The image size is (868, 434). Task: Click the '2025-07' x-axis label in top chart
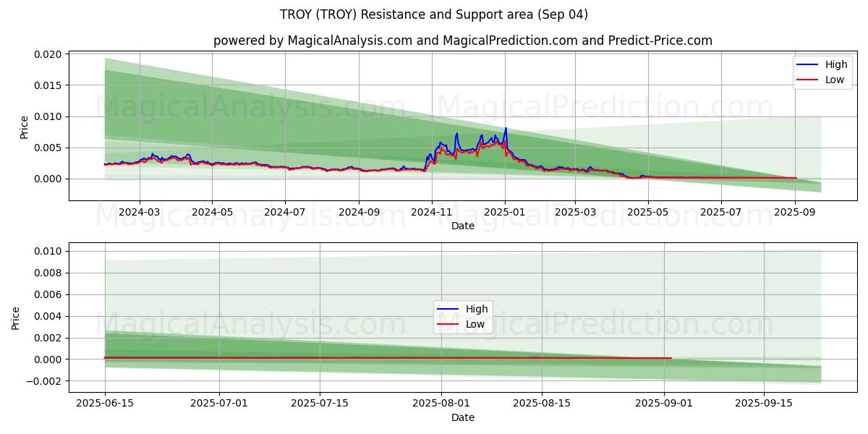pyautogui.click(x=721, y=213)
